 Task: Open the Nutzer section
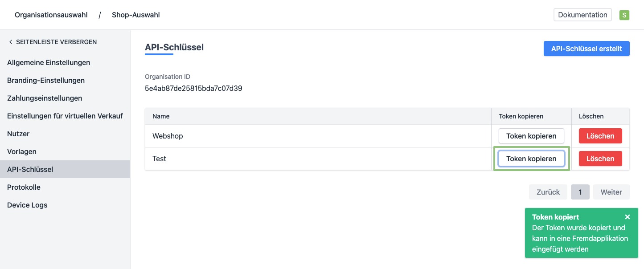(x=18, y=134)
